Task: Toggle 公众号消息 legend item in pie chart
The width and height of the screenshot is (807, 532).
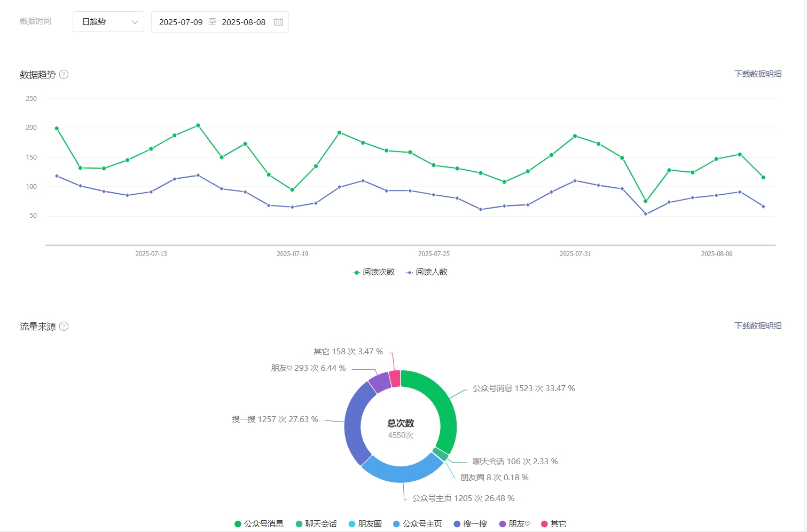Action: (259, 524)
